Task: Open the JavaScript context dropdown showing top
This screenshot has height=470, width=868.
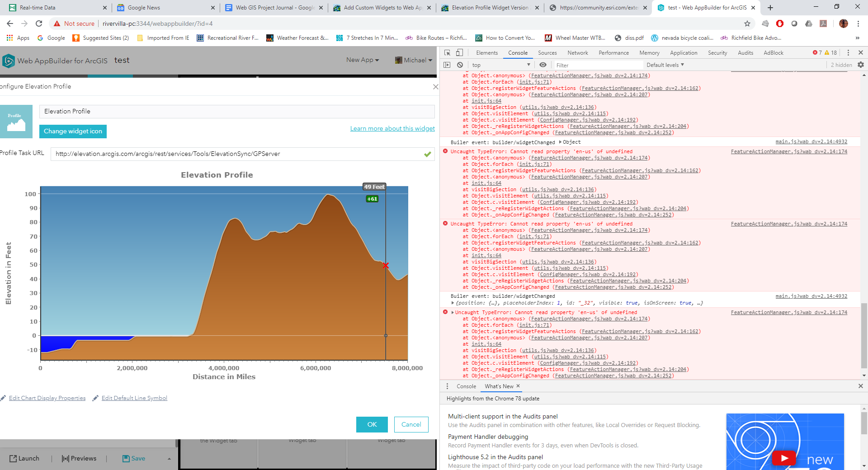Action: coord(500,65)
